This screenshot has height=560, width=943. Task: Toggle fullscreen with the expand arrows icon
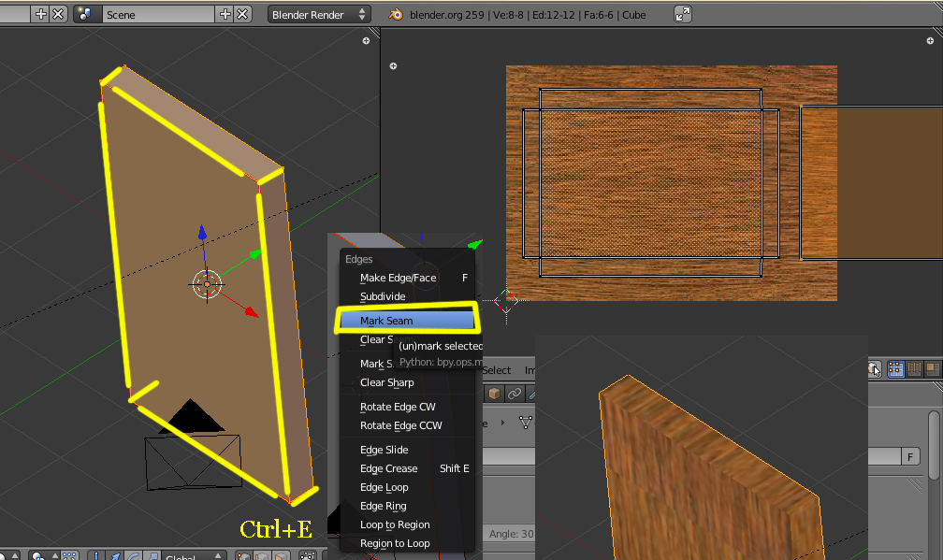pyautogui.click(x=683, y=14)
